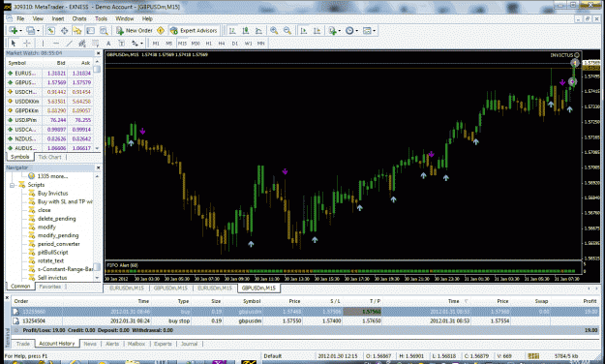Click the Sell invictus script
This screenshot has width=605, height=364.
click(52, 278)
